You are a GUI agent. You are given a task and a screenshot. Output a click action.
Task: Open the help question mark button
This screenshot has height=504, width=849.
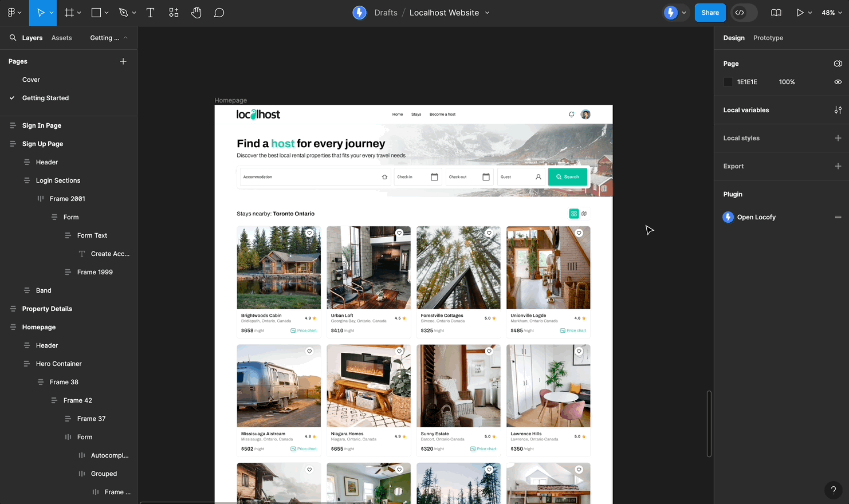click(x=834, y=490)
